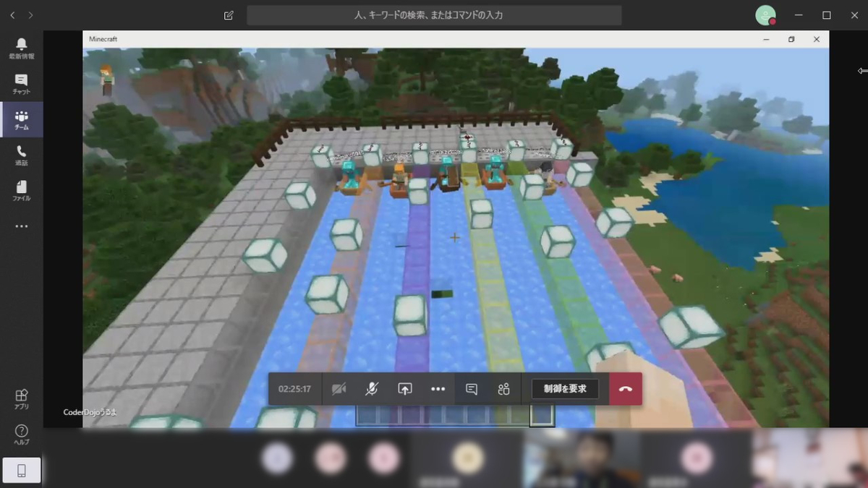Select the last hotbar slot in Minecraft
Viewport: 868px width, 488px height.
coord(542,414)
